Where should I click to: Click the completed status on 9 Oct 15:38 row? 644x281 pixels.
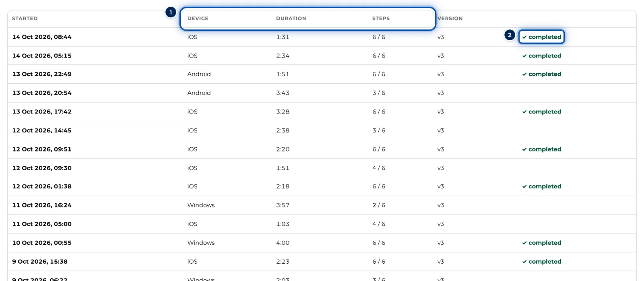click(x=541, y=262)
